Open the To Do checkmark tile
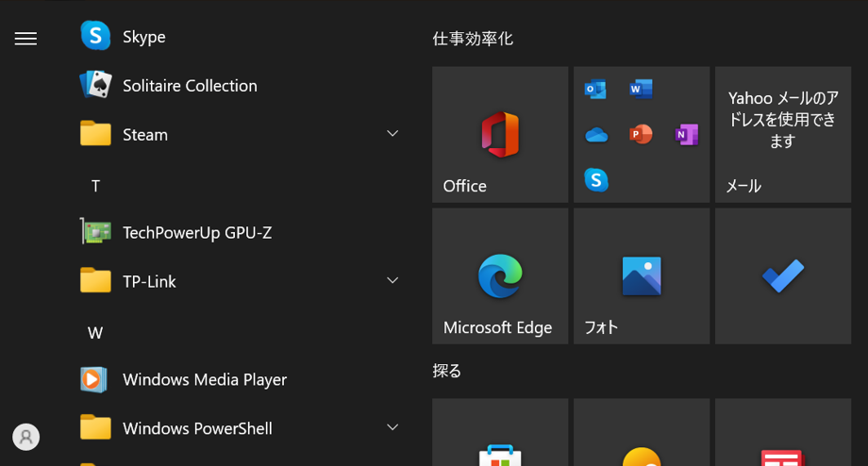The height and width of the screenshot is (466, 868). [783, 276]
